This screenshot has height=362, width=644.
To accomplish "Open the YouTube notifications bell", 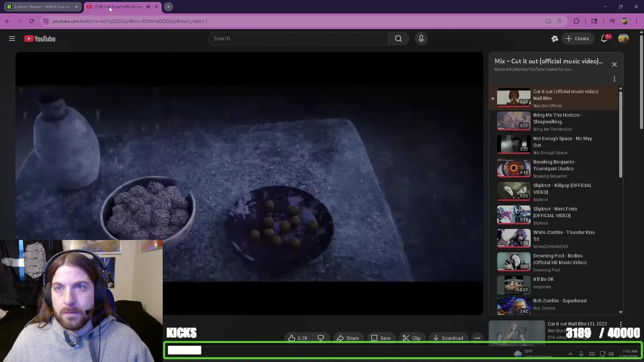I will click(605, 39).
